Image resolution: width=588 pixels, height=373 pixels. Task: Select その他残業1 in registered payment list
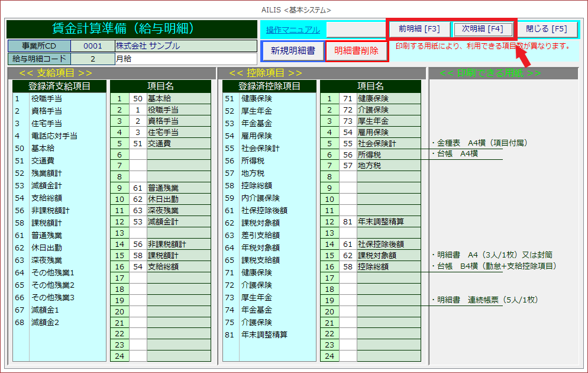coord(53,273)
